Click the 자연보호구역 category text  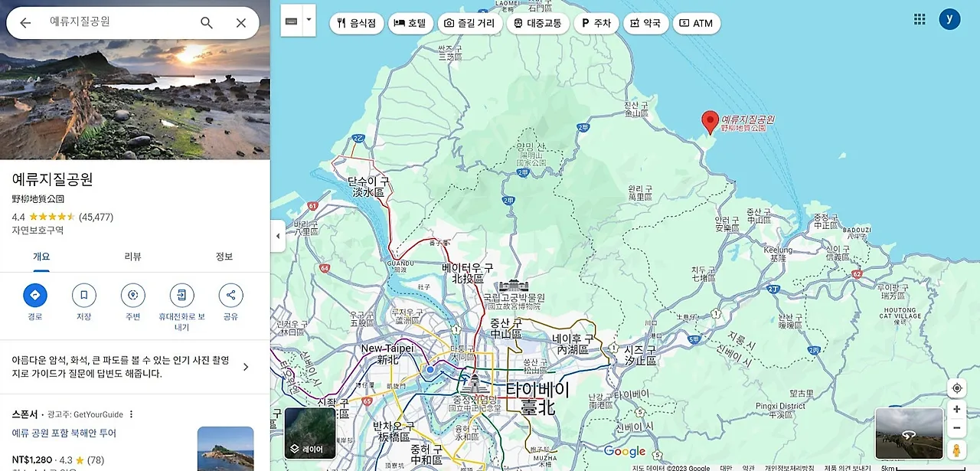click(38, 231)
